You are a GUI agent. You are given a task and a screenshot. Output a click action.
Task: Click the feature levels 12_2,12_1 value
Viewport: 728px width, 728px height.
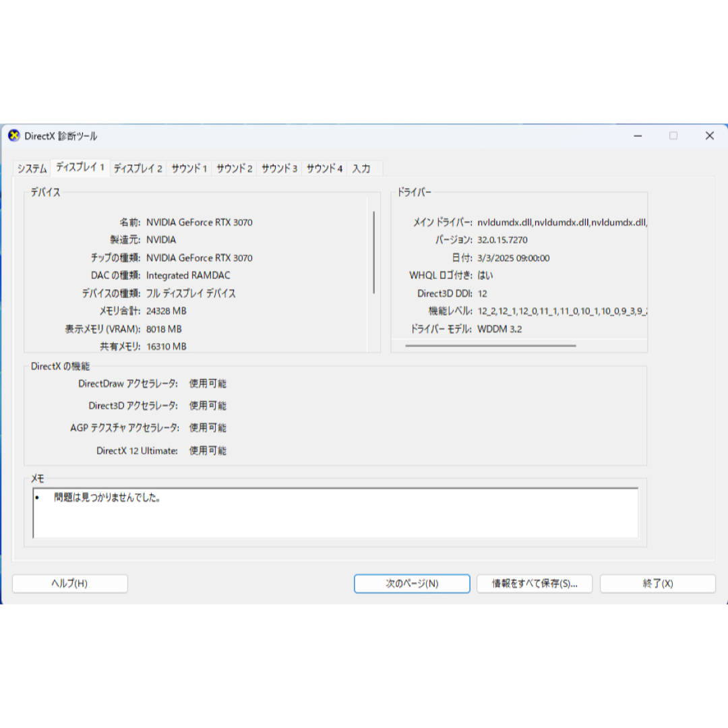[562, 311]
